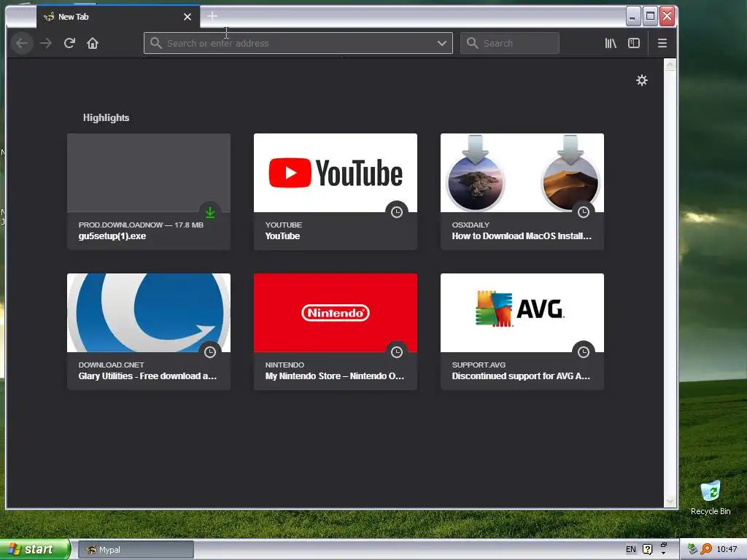Open the Glary Utilities highlight thumbnail
The width and height of the screenshot is (747, 560).
point(149,313)
